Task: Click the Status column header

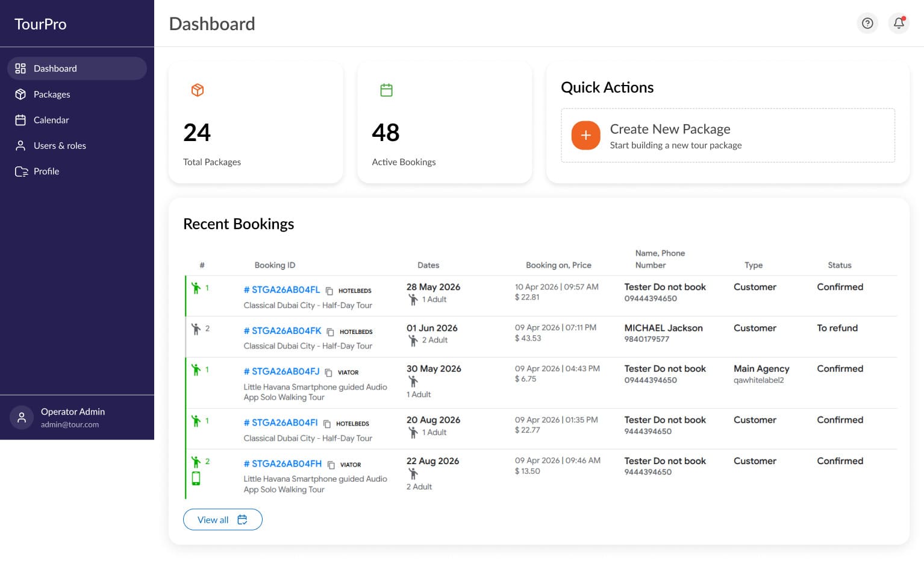Action: pos(840,265)
